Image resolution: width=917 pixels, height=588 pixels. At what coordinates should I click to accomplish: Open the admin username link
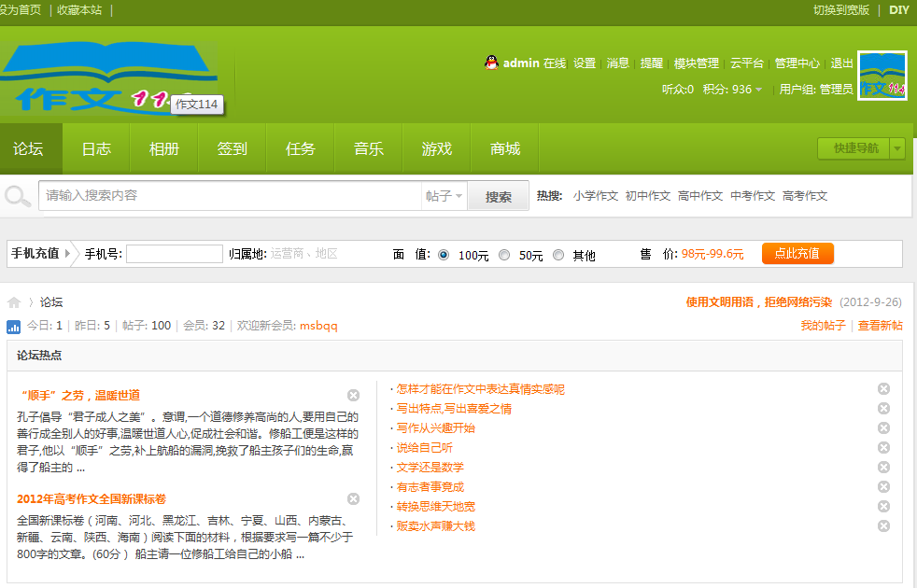(x=521, y=63)
